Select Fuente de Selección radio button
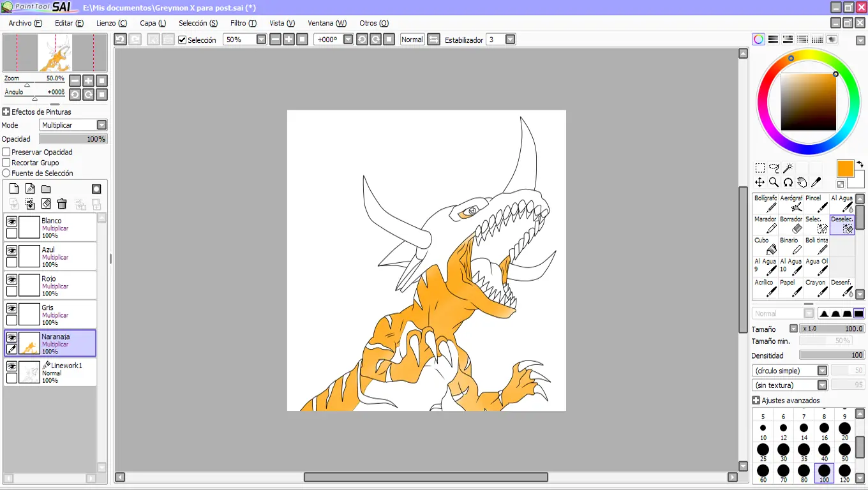This screenshot has height=490, width=868. pyautogui.click(x=6, y=173)
